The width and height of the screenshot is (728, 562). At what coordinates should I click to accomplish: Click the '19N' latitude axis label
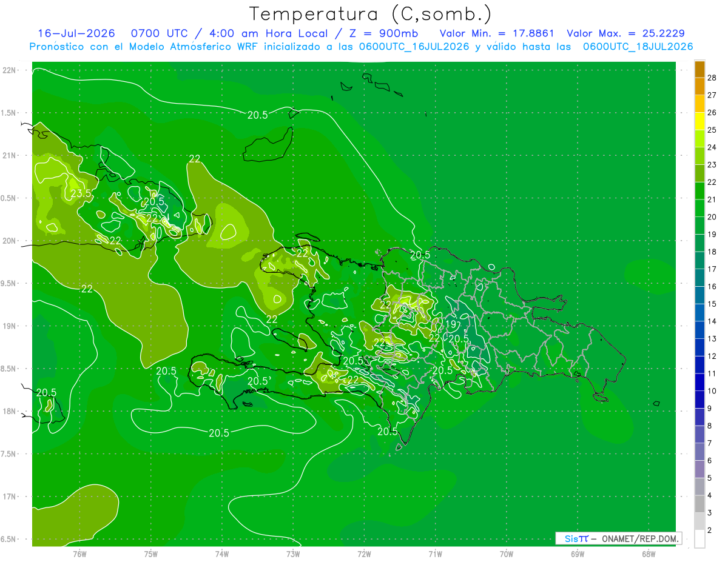click(9, 326)
